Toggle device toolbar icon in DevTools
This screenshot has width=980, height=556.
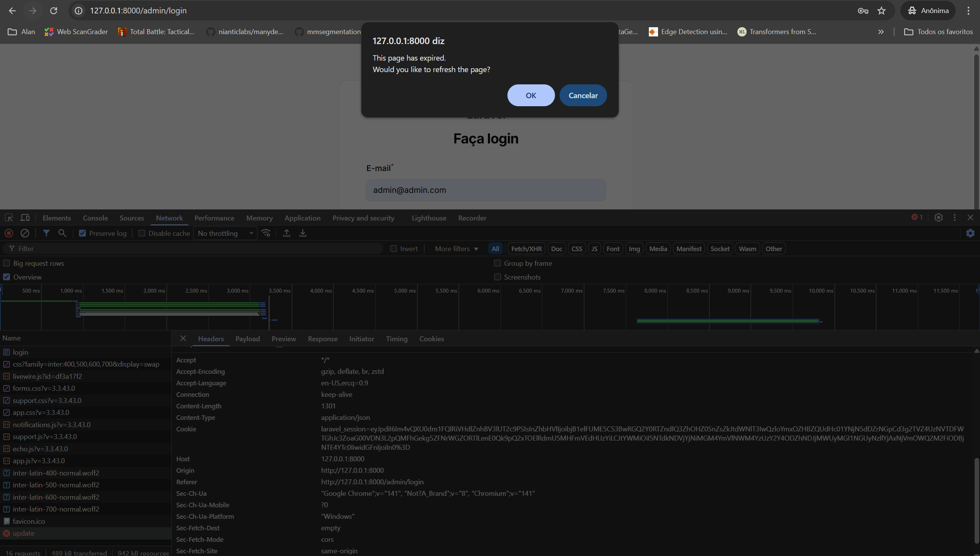tap(25, 218)
